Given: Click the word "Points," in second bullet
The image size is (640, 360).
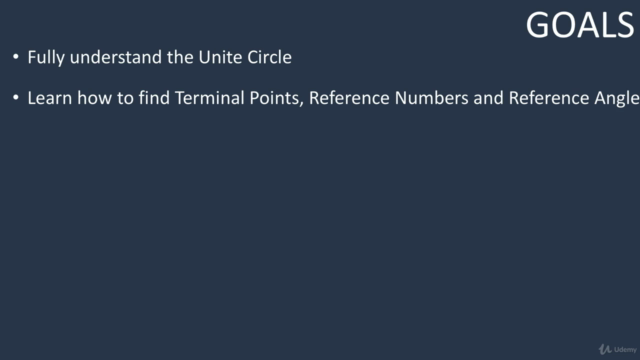Looking at the screenshot, I should [x=277, y=98].
